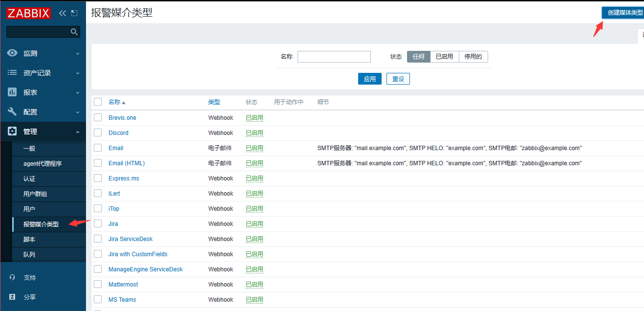The height and width of the screenshot is (311, 644).
Task: Sort by 状态 column header
Action: click(x=252, y=102)
